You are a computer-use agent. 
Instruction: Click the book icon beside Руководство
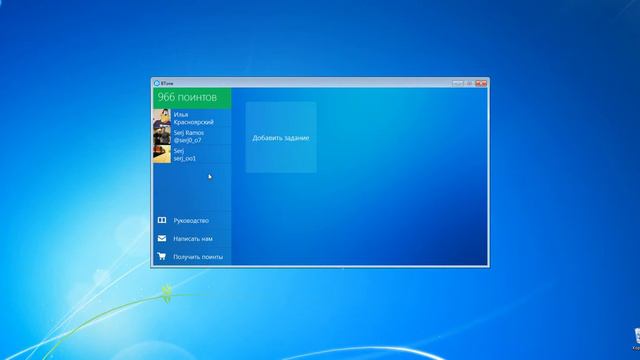tap(162, 220)
